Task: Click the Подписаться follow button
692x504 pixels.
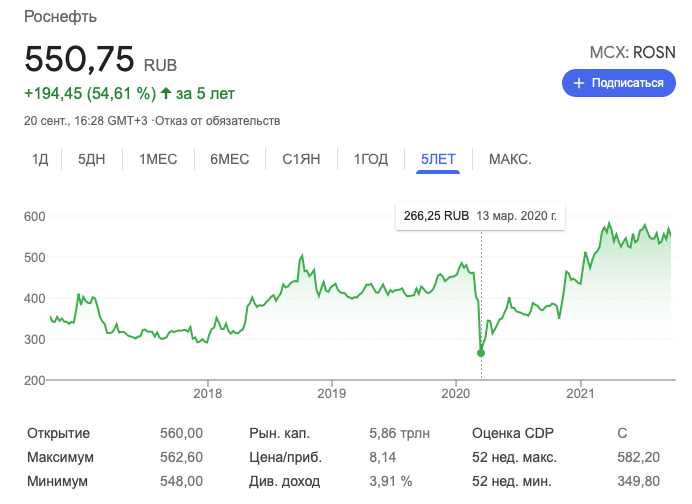Action: [618, 83]
